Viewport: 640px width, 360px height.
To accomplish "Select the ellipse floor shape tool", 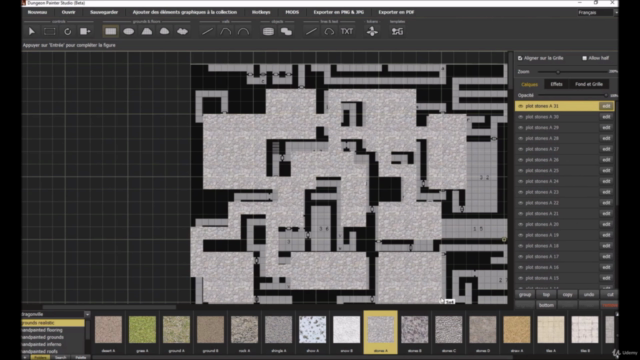I will 129,31.
